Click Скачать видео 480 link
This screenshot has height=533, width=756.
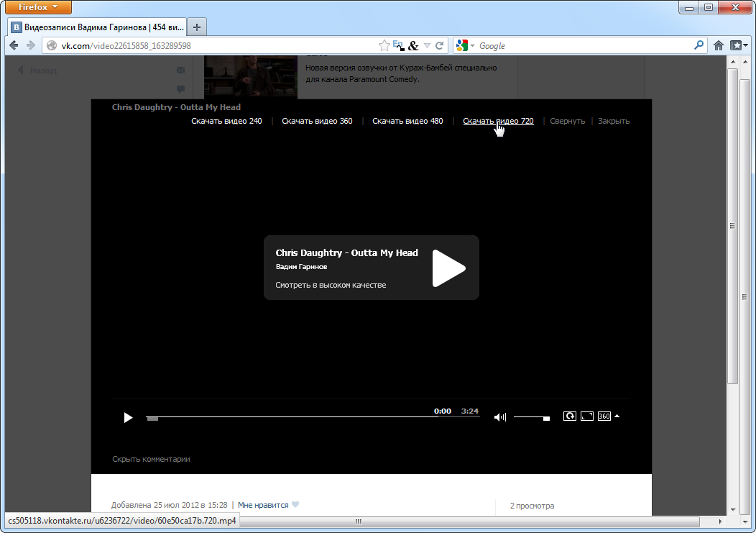[407, 121]
